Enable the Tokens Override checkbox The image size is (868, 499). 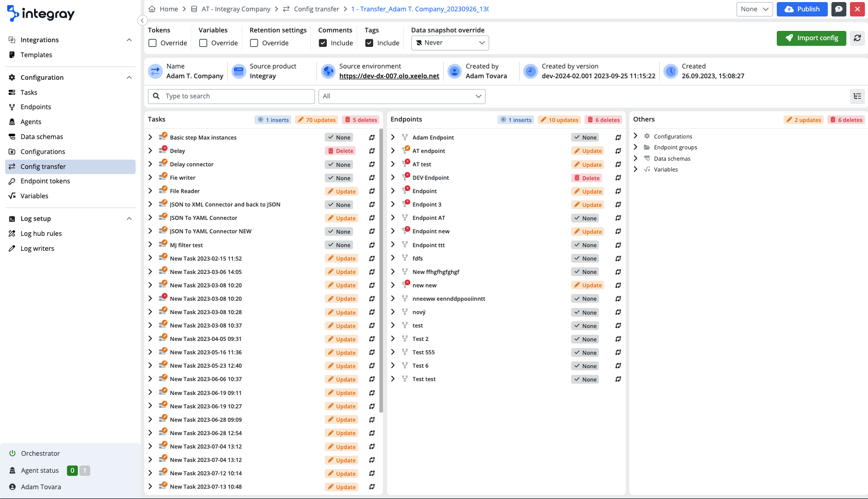click(153, 43)
